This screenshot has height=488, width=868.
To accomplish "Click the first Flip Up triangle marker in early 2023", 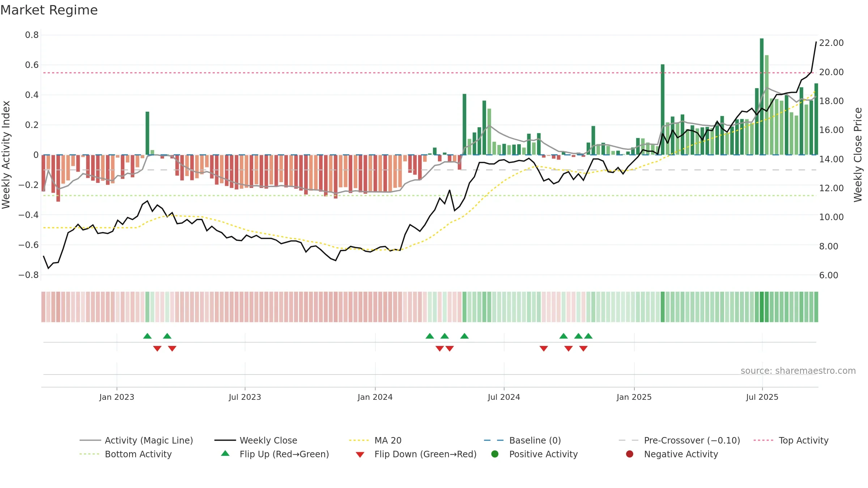I will [x=147, y=336].
